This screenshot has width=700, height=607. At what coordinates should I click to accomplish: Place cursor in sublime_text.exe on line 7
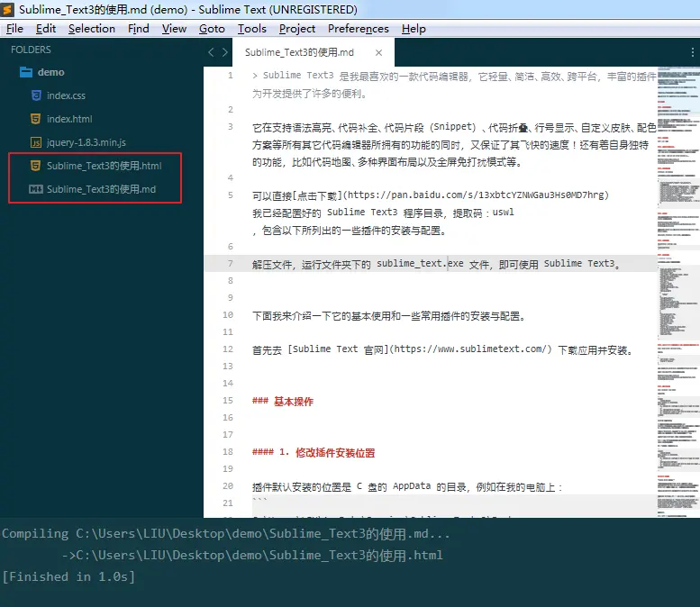point(420,264)
